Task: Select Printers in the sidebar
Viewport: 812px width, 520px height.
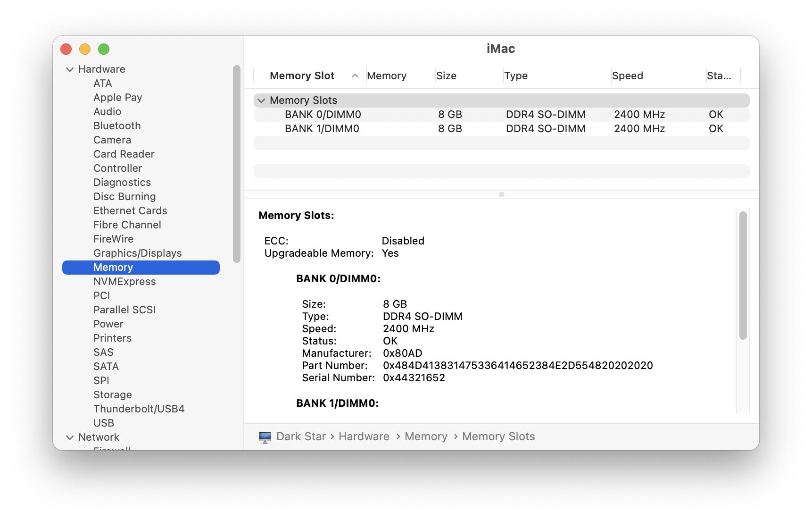Action: (113, 338)
